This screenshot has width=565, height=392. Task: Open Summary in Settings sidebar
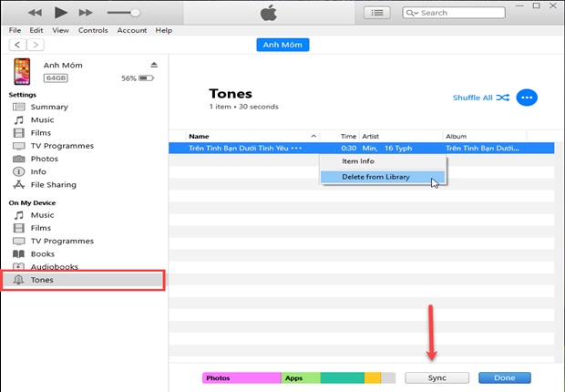48,107
